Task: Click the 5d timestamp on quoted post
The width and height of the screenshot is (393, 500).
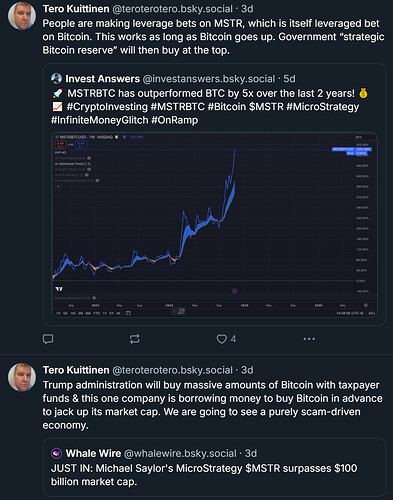Action: 289,79
